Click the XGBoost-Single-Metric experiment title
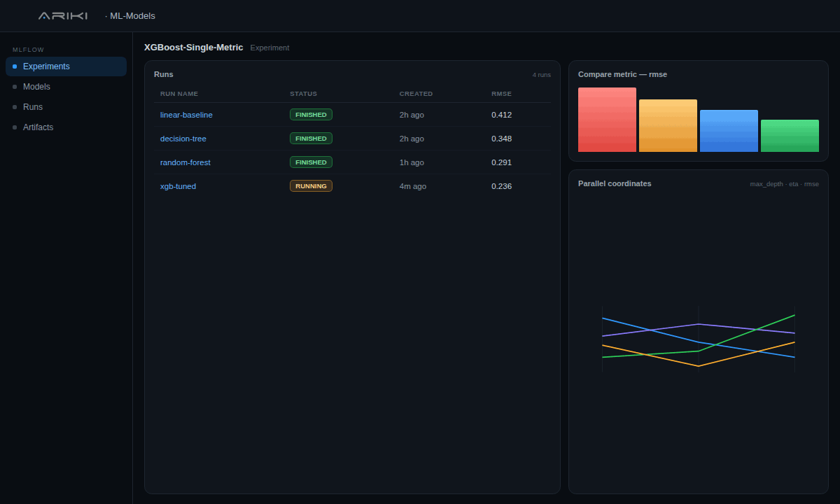 (x=194, y=48)
